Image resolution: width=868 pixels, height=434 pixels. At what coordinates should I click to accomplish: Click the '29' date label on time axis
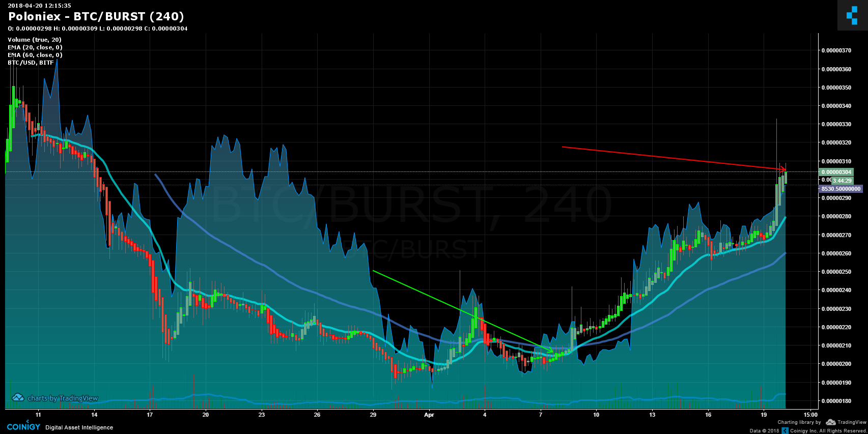373,415
